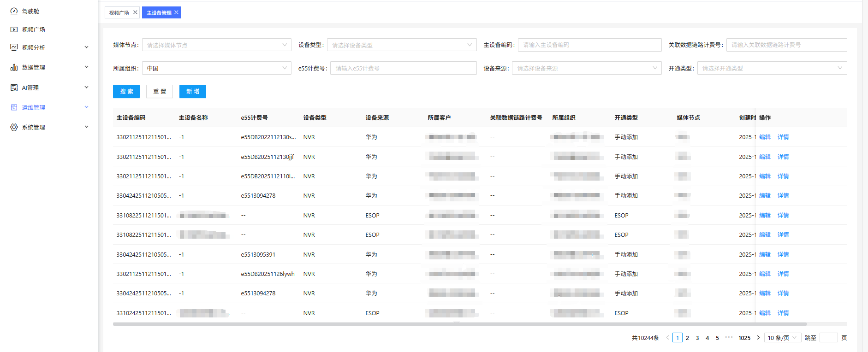Click the AI管理 sidebar icon
This screenshot has height=352, width=868.
click(14, 88)
